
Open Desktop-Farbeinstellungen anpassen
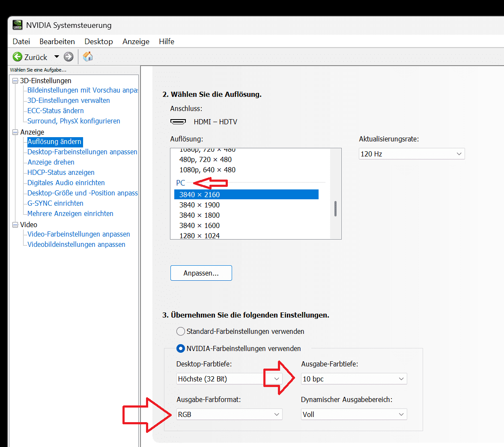[x=82, y=152]
